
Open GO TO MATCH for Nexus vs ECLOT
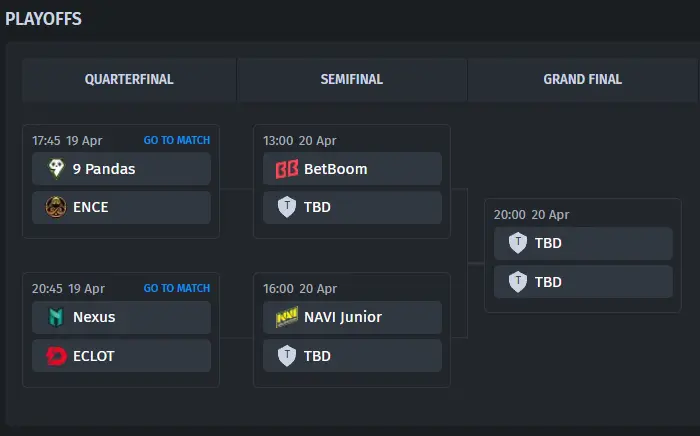click(177, 288)
